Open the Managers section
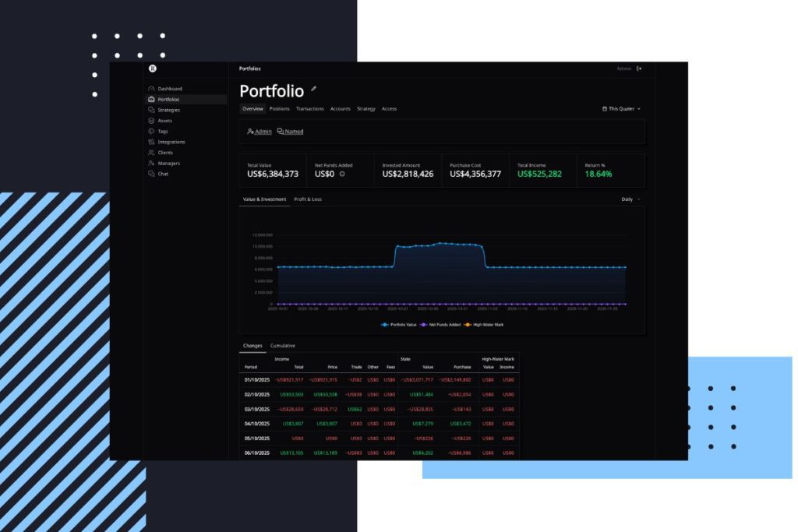 [168, 164]
